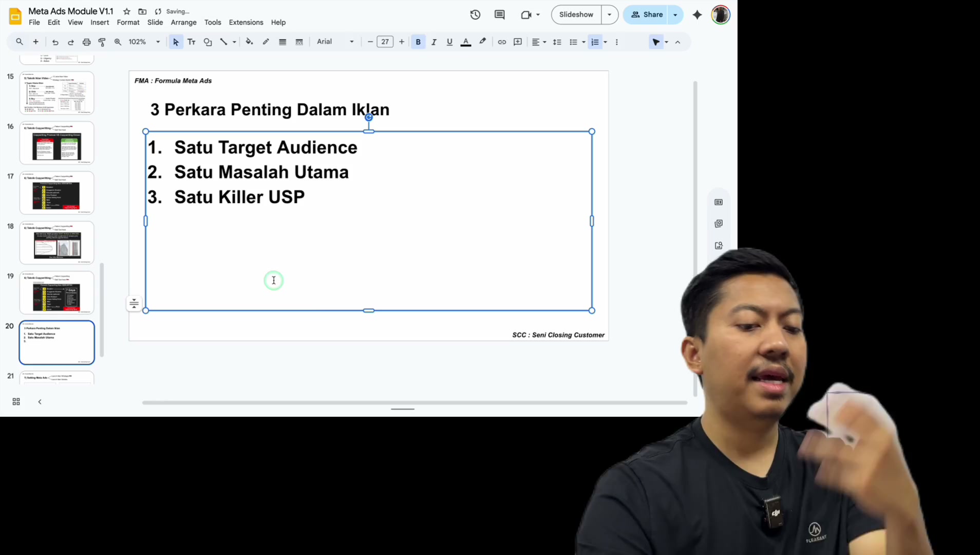Select the text box tool
This screenshot has width=980, height=555.
click(x=192, y=42)
